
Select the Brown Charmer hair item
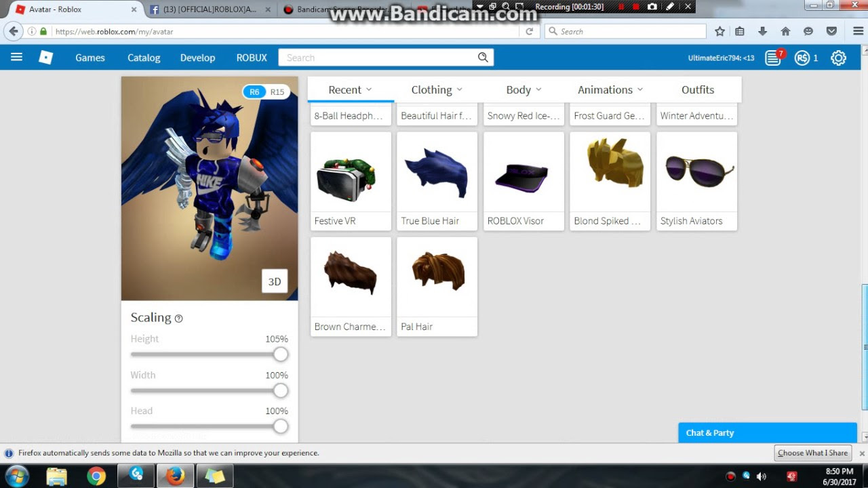click(351, 287)
